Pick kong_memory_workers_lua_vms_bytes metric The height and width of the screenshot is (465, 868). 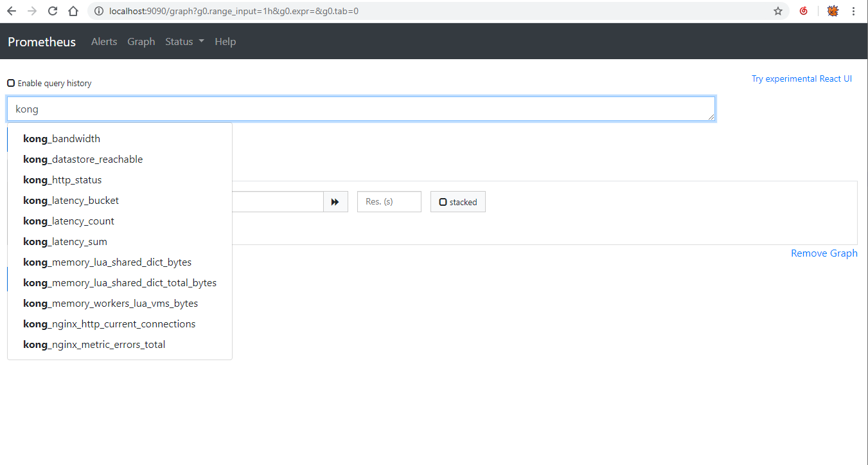click(x=120, y=304)
